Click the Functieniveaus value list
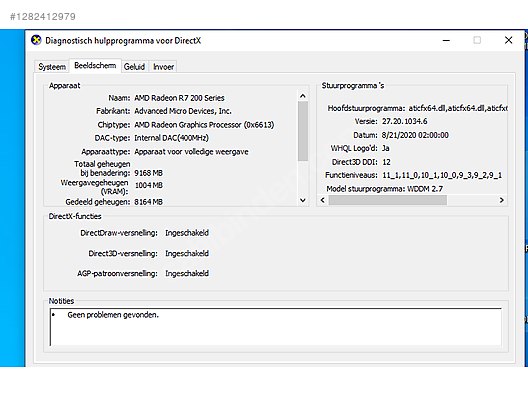The image size is (528, 396). (x=442, y=175)
